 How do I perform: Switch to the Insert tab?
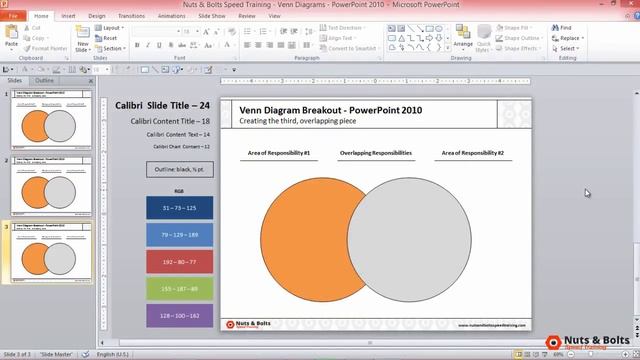tap(68, 16)
